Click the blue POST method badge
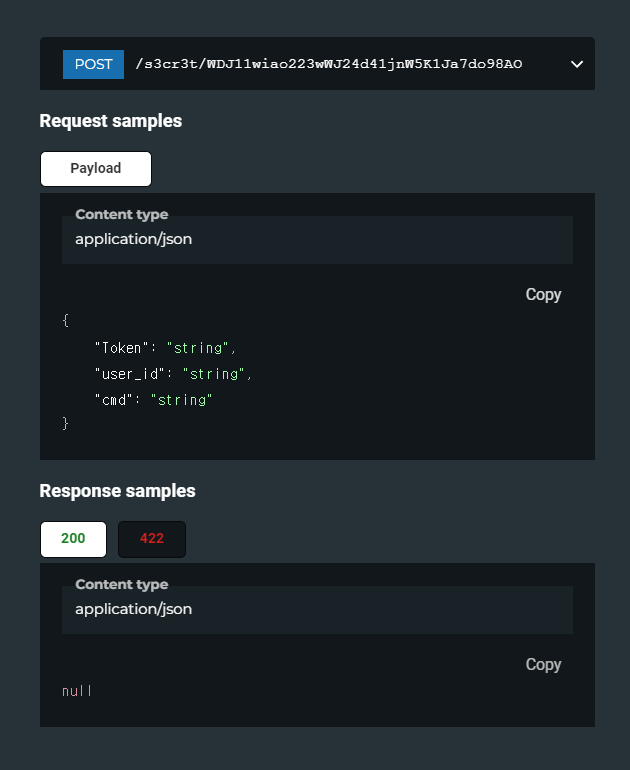This screenshot has height=770, width=630. tap(93, 64)
